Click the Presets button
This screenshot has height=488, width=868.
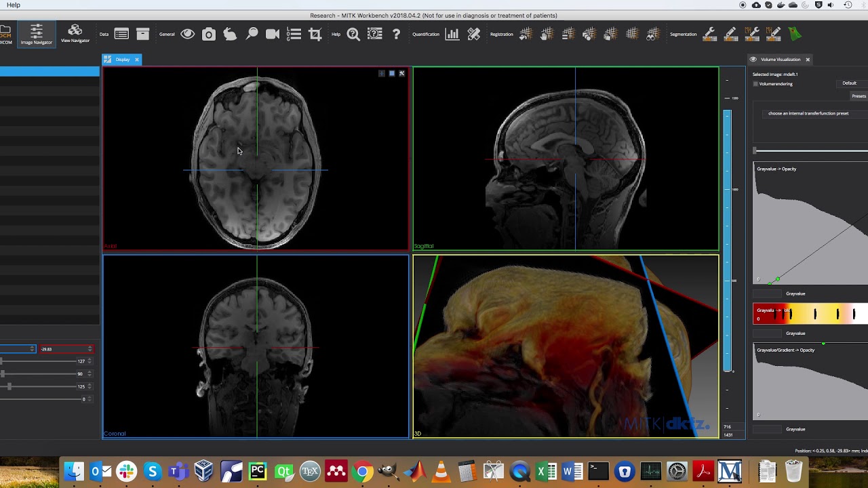(859, 96)
